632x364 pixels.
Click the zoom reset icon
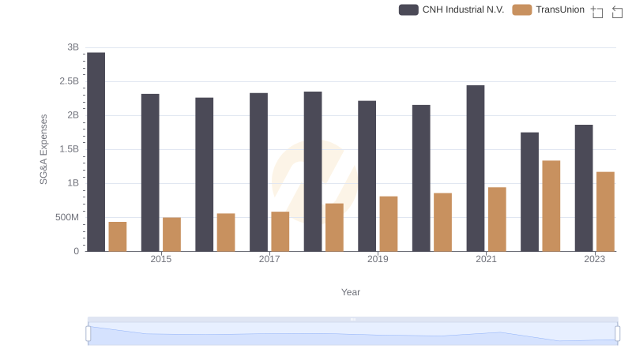point(617,12)
